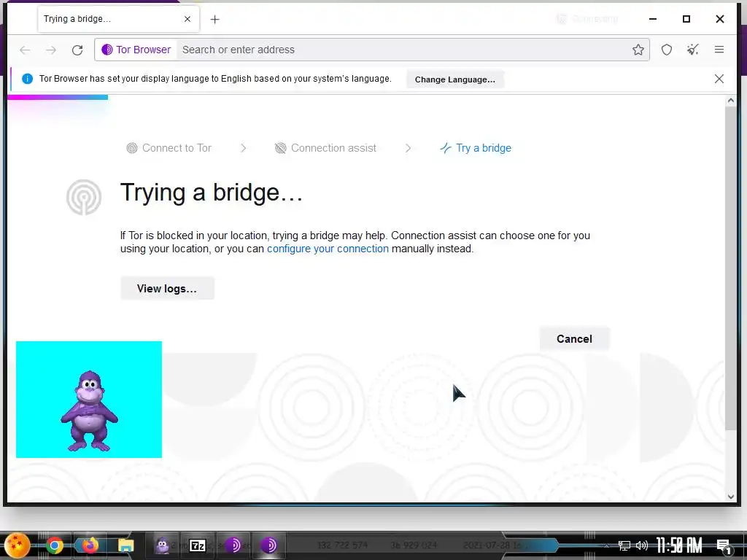Click the page scrollbar up arrow
The width and height of the screenshot is (747, 560).
click(x=731, y=101)
